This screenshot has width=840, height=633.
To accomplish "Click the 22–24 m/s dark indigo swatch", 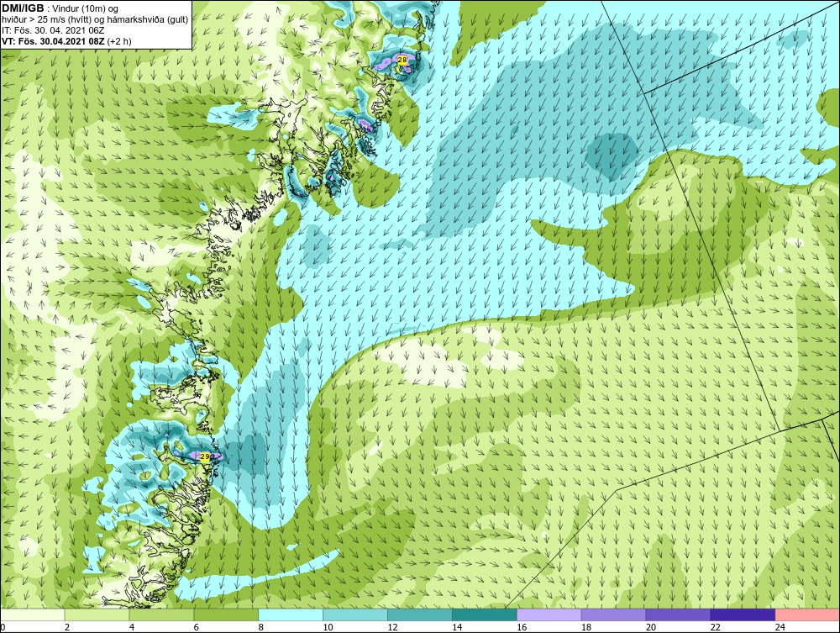I will (x=743, y=615).
